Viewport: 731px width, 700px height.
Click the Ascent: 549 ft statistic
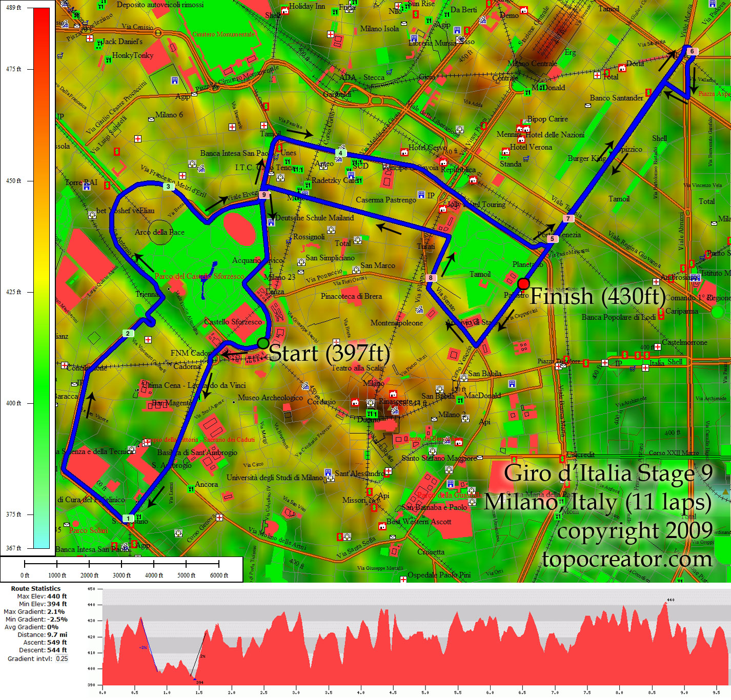point(45,643)
